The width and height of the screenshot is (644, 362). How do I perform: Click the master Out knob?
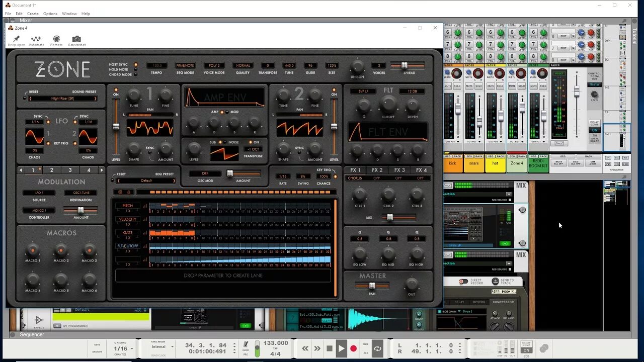412,284
